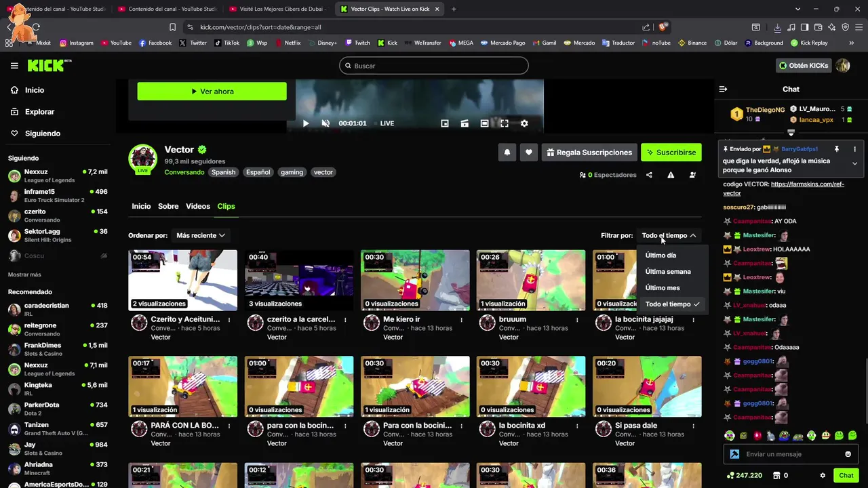Follow Vector with the heart button

click(529, 152)
